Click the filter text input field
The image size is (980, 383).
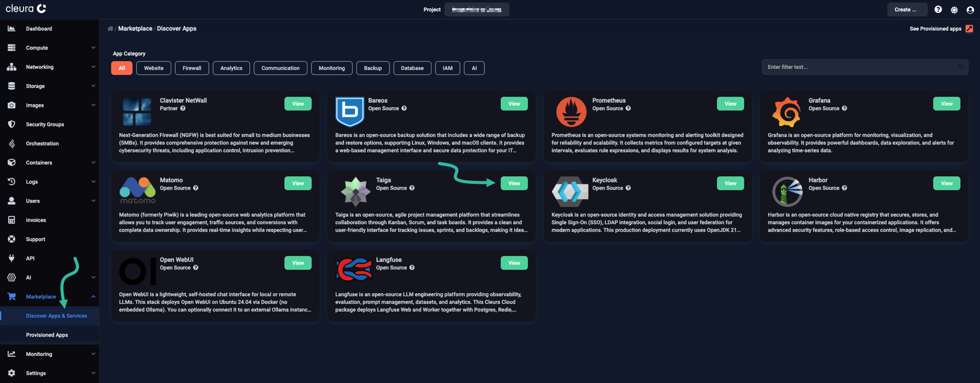(x=860, y=67)
